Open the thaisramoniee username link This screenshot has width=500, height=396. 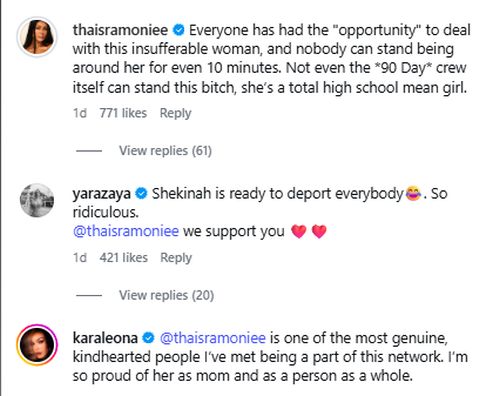click(x=120, y=30)
